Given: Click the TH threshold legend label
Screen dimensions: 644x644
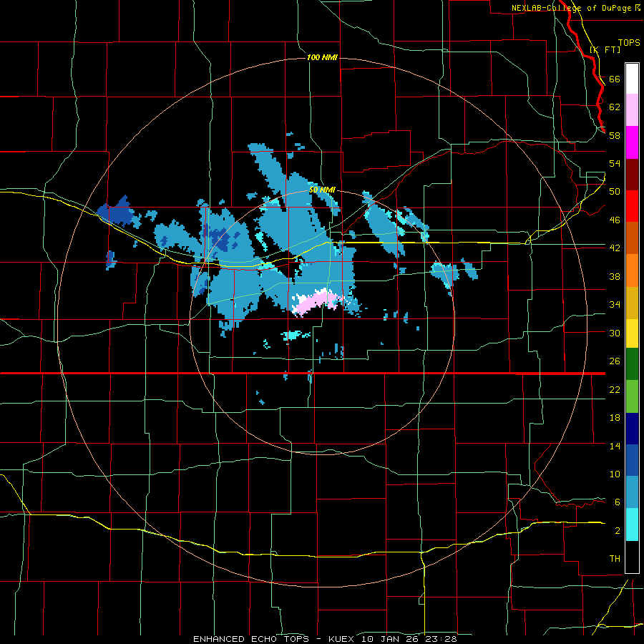Looking at the screenshot, I should (x=615, y=559).
